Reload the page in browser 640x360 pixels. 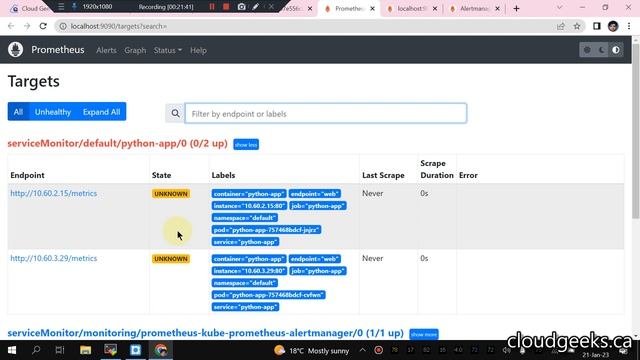tap(43, 26)
